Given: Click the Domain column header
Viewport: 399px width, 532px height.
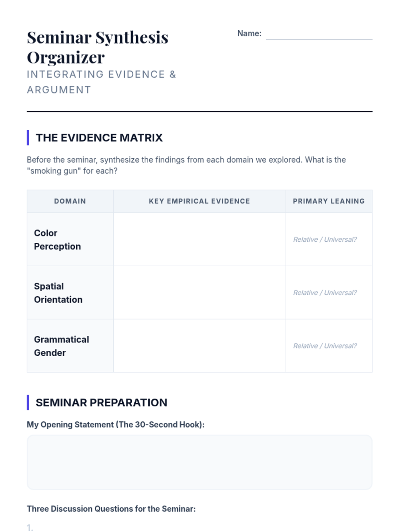Looking at the screenshot, I should [x=70, y=201].
